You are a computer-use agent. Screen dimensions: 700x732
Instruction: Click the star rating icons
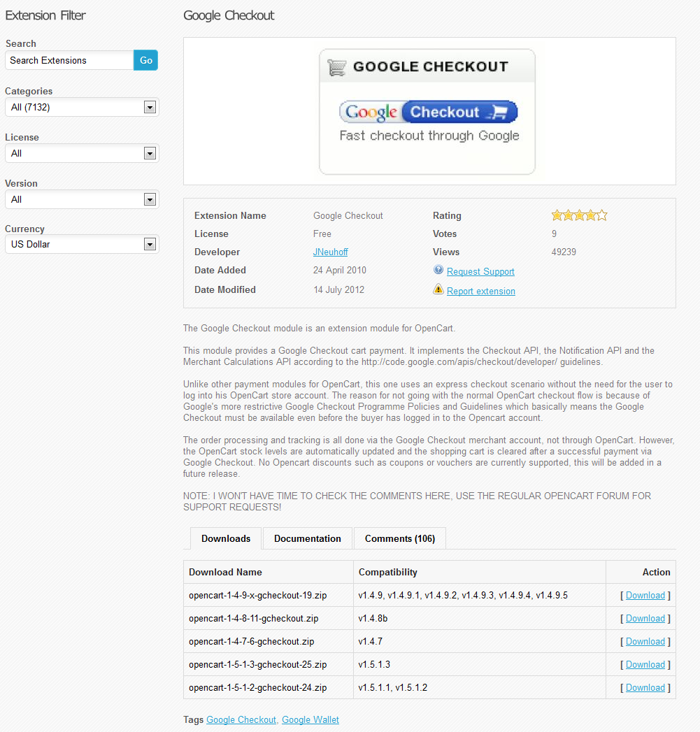(579, 215)
